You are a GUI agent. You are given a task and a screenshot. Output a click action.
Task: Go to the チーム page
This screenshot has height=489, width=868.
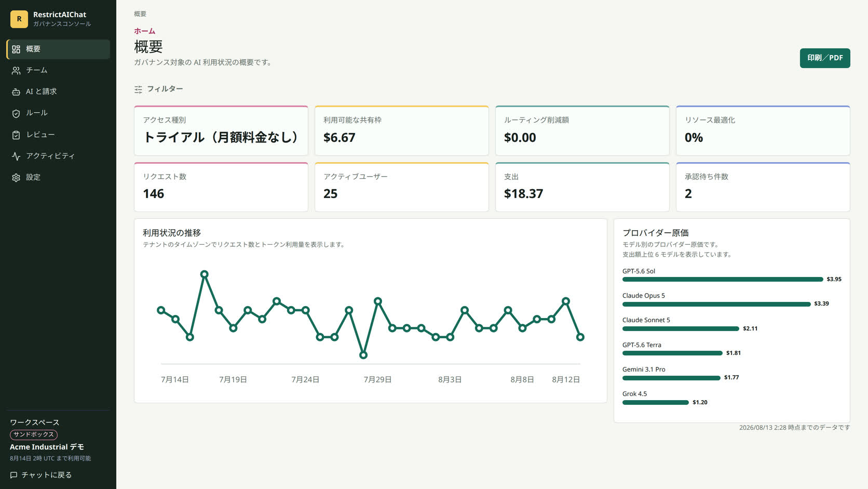tap(58, 71)
